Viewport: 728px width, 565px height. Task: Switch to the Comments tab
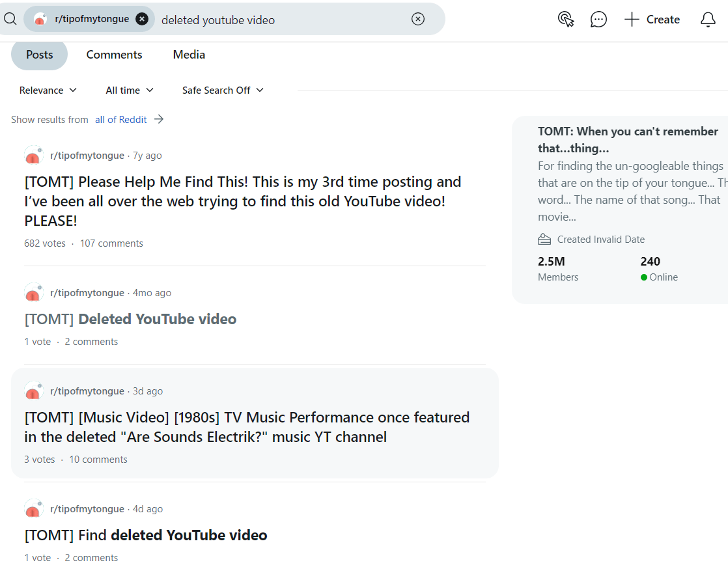coord(114,55)
